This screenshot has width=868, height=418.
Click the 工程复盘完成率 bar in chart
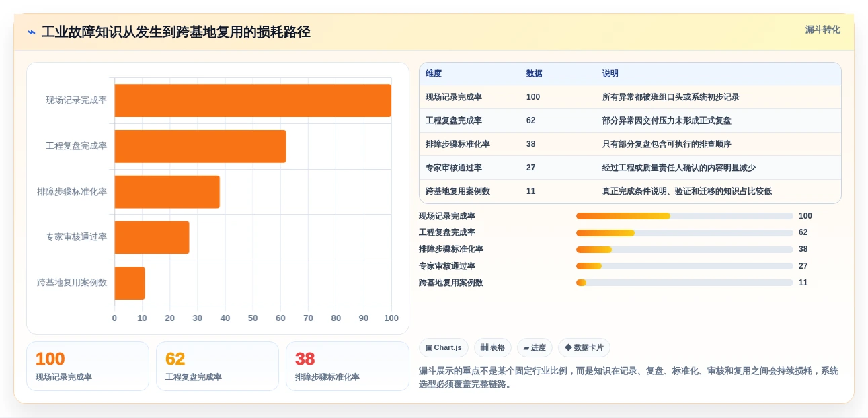200,146
